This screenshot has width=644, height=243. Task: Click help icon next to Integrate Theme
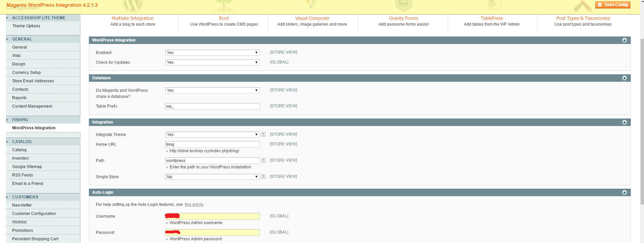tap(263, 134)
